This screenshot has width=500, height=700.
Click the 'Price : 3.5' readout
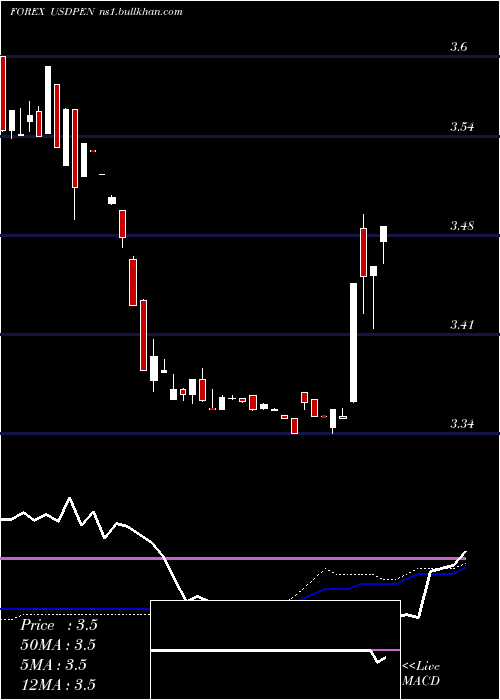(59, 625)
